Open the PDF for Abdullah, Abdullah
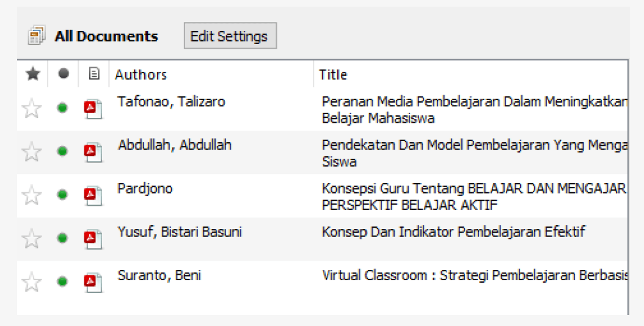The image size is (644, 326). 92,153
